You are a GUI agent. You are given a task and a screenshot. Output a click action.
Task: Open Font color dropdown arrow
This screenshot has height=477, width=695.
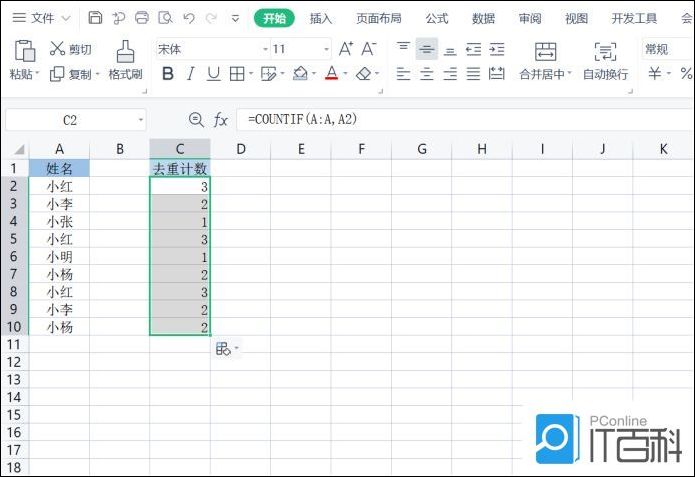tap(345, 74)
